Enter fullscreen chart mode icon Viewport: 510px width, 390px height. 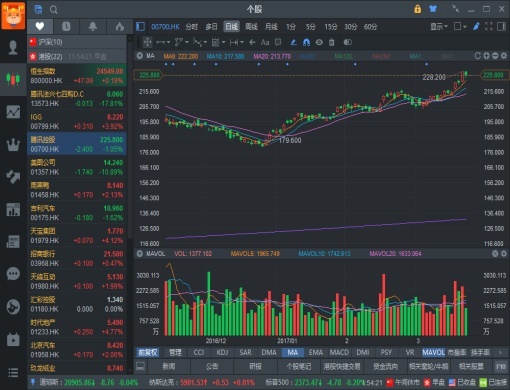click(x=489, y=27)
